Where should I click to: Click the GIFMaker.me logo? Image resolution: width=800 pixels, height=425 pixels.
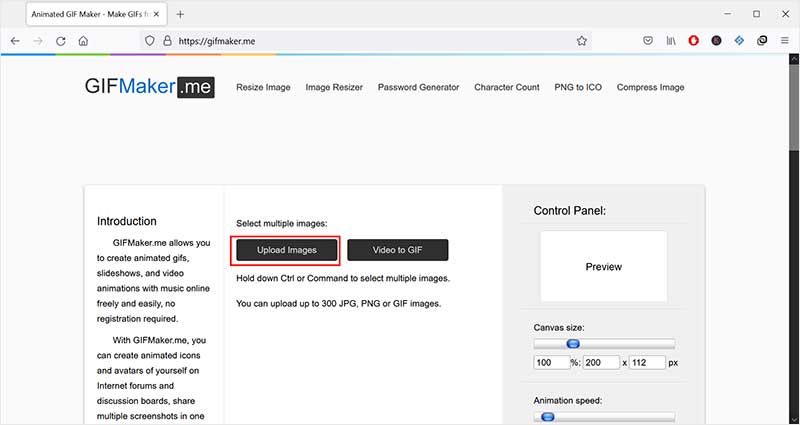[x=149, y=87]
